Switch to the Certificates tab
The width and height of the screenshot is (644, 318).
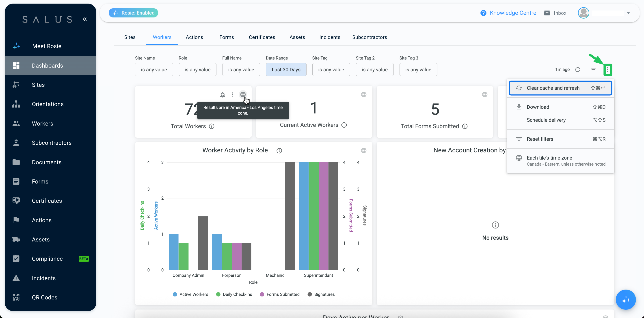click(x=262, y=37)
